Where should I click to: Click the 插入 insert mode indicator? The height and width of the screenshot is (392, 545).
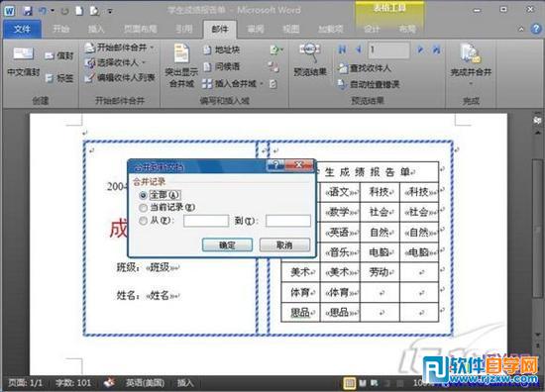[185, 383]
